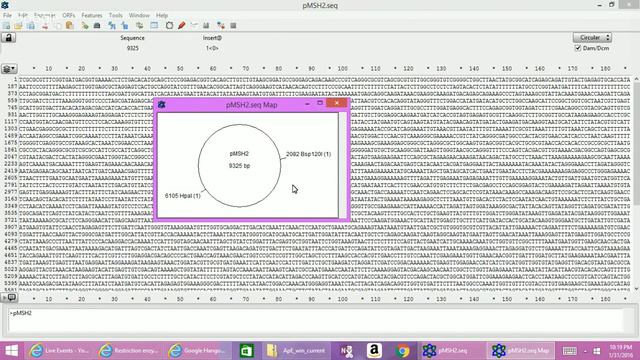Image resolution: width=640 pixels, height=360 pixels.
Task: Click the New sequence toolbar icon
Action: click(6, 26)
